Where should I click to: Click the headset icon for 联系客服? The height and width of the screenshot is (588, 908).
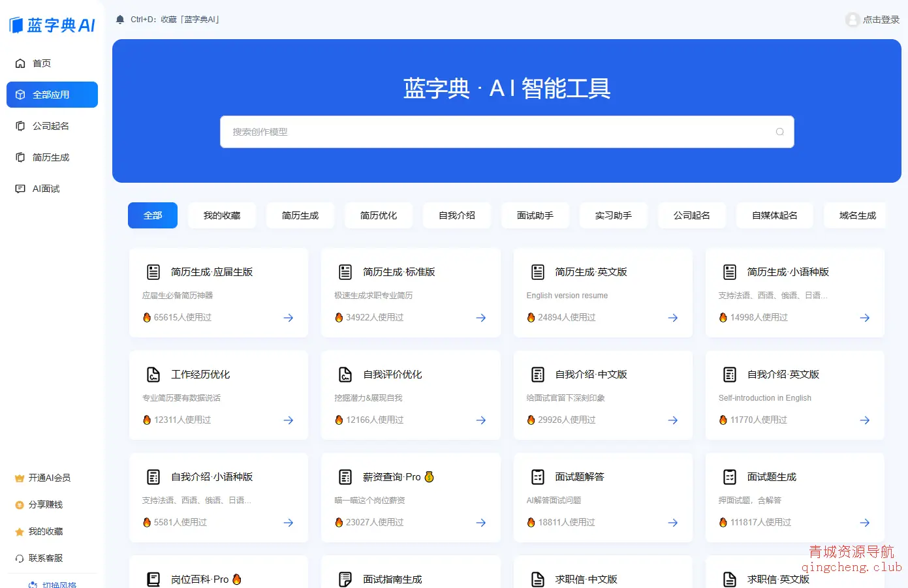(x=18, y=557)
